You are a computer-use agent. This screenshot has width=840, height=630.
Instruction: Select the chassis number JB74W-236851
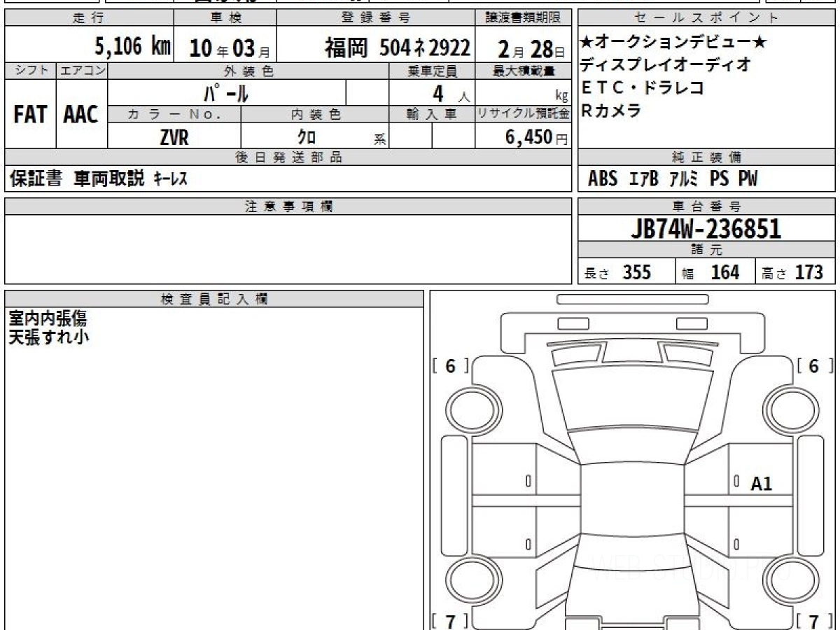(x=706, y=229)
